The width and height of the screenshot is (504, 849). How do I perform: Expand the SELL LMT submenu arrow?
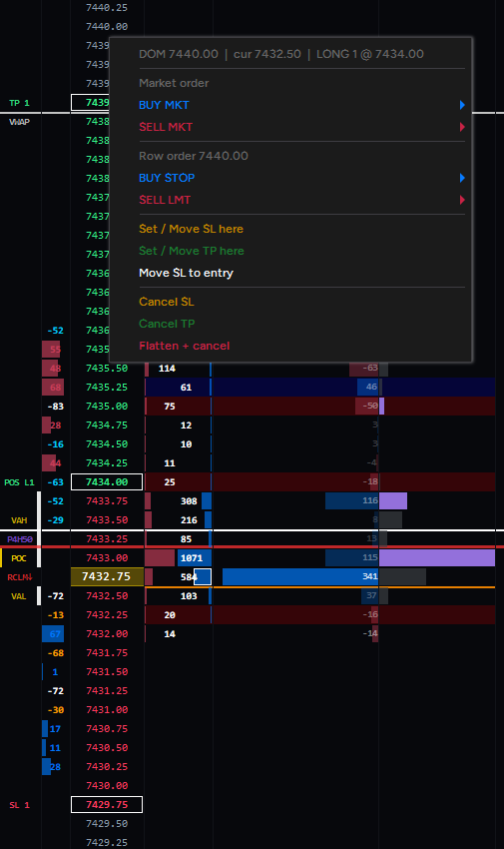[x=462, y=200]
